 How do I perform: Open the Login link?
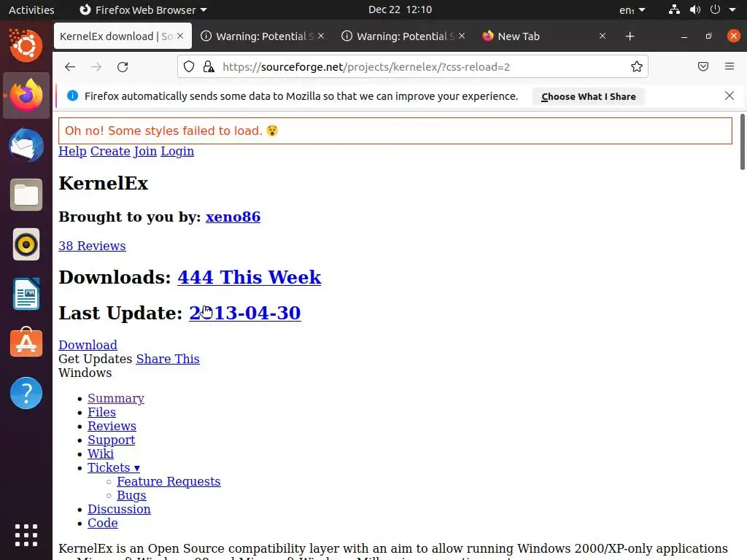[x=177, y=152]
